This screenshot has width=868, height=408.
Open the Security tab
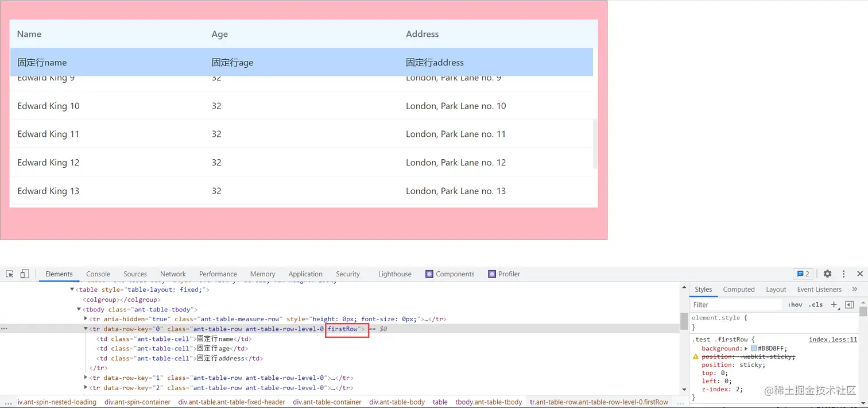coord(348,274)
